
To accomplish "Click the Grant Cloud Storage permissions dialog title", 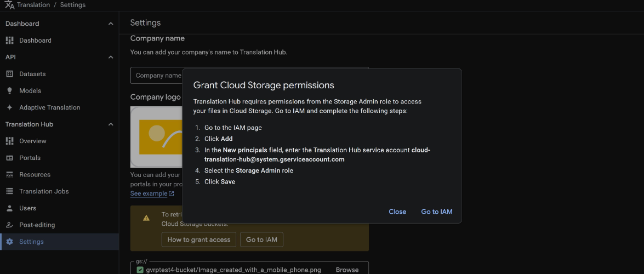I will [x=264, y=85].
